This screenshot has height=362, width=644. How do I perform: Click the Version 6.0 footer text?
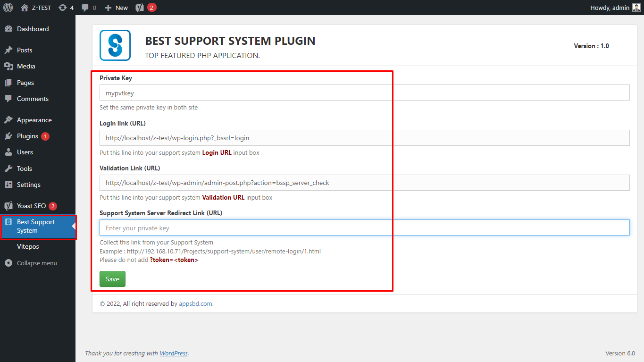pyautogui.click(x=620, y=353)
